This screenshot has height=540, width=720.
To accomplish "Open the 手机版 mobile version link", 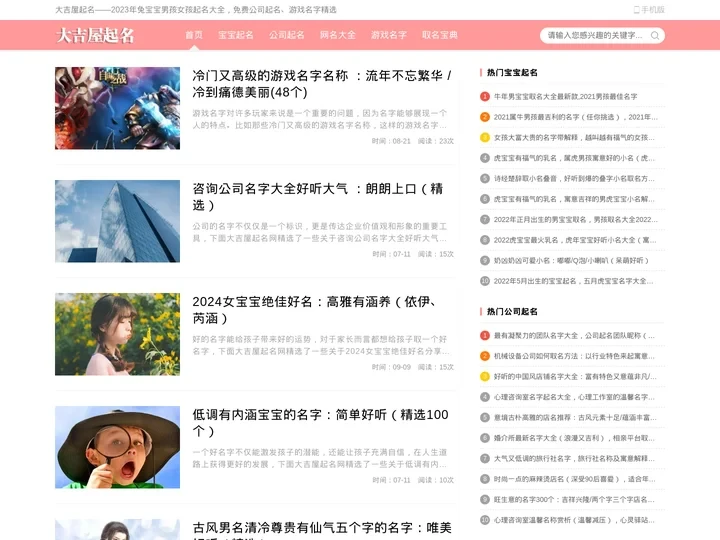I will [x=649, y=10].
